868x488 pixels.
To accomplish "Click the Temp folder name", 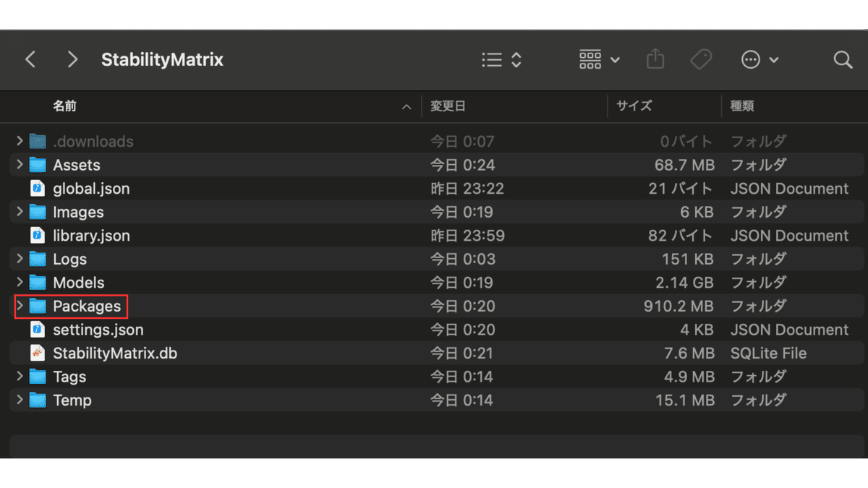I will pos(72,401).
